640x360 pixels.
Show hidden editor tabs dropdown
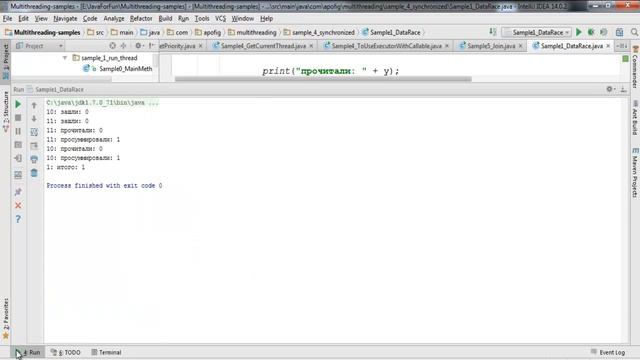622,46
